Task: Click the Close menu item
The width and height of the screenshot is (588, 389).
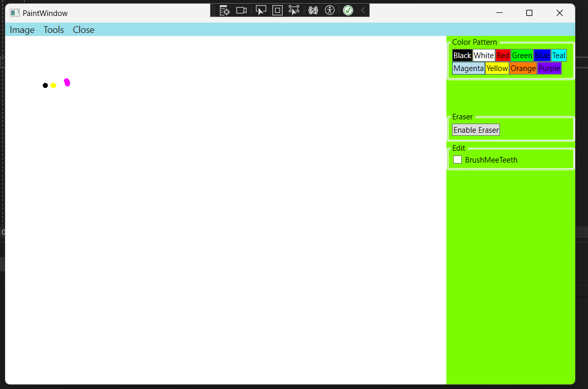Action: click(83, 30)
